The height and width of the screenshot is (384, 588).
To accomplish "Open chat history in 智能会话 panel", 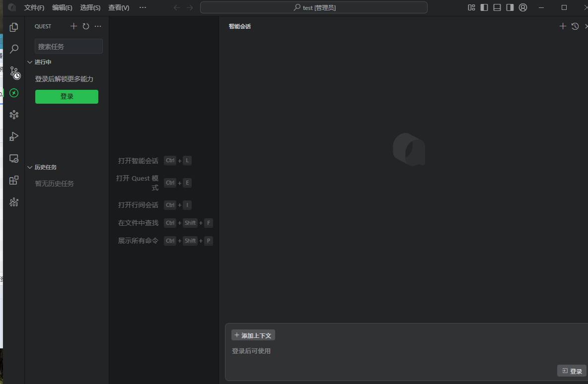I will click(575, 26).
